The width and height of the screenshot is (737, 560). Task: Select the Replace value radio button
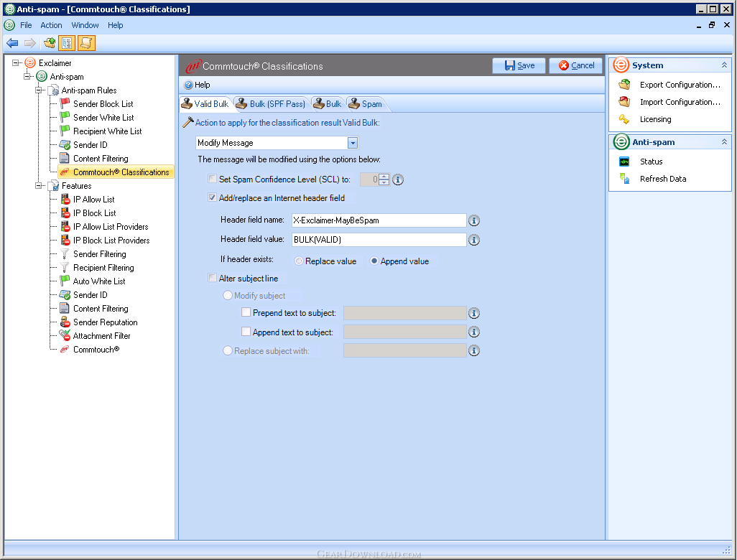pyautogui.click(x=299, y=261)
